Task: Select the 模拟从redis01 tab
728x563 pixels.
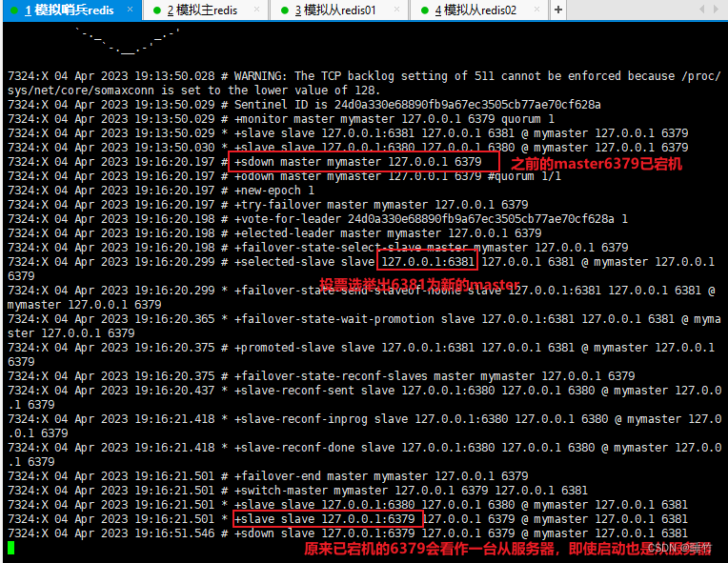Action: point(335,10)
